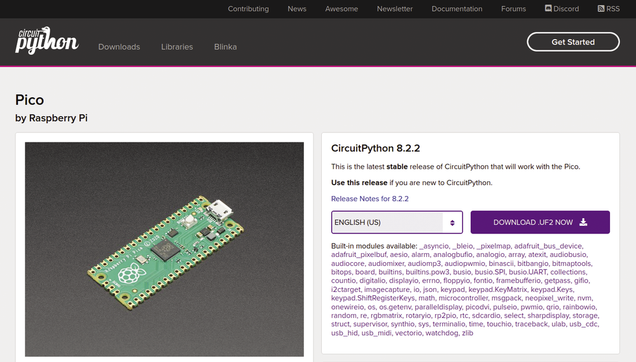Open the onewireio module link
The image size is (636, 362).
(x=348, y=307)
